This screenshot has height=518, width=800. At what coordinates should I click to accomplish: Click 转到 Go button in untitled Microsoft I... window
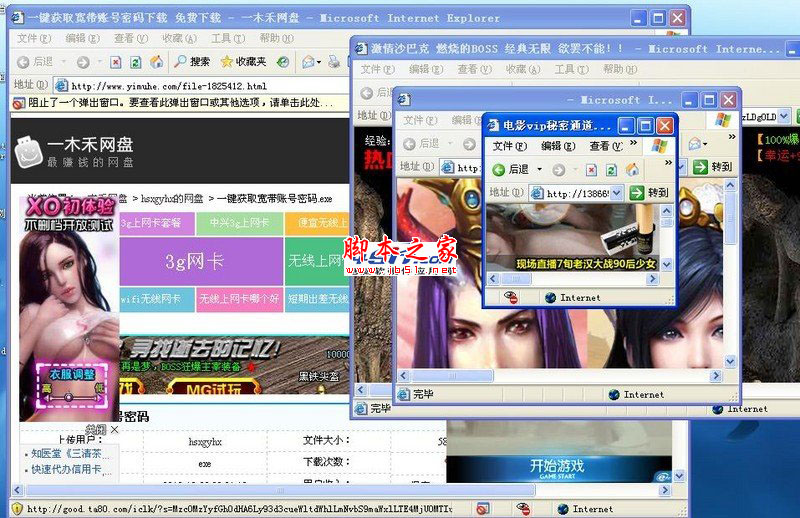click(x=713, y=166)
